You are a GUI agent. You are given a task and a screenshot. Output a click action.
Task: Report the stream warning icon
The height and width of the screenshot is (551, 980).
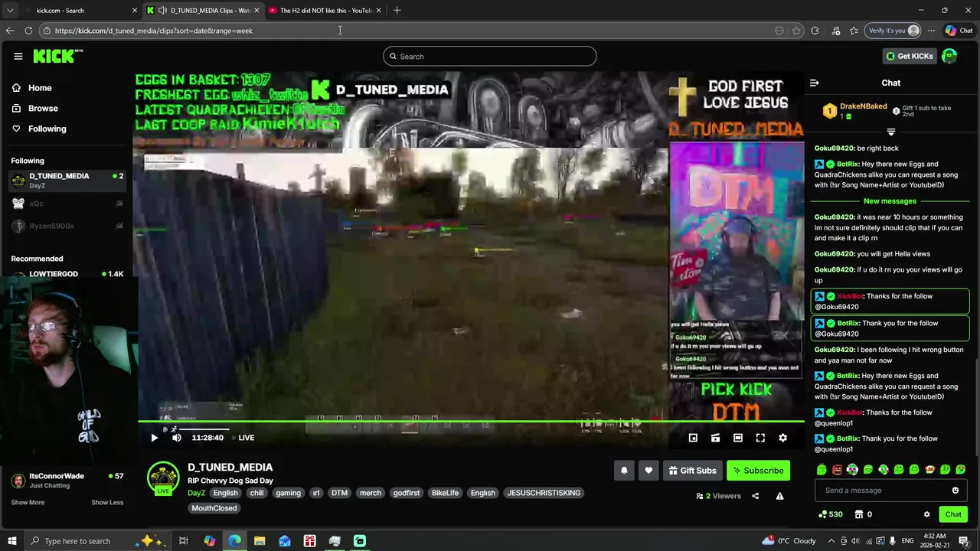point(779,496)
